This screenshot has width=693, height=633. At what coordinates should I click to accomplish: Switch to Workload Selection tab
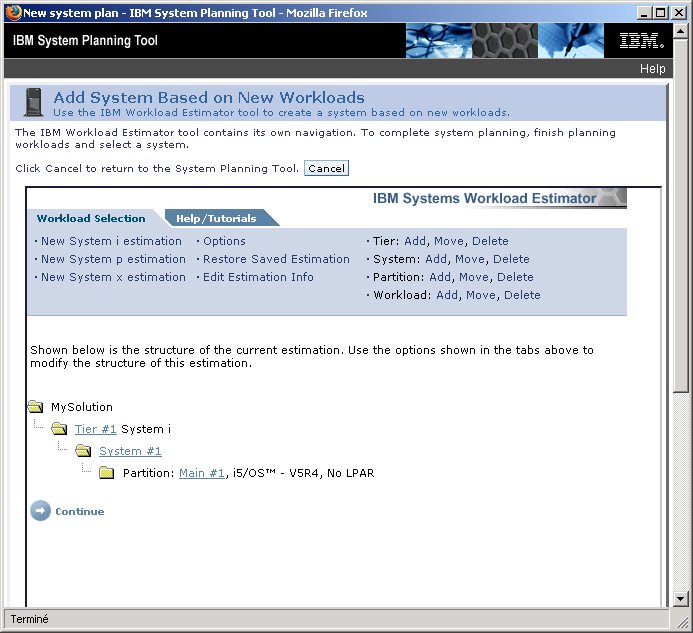click(91, 218)
